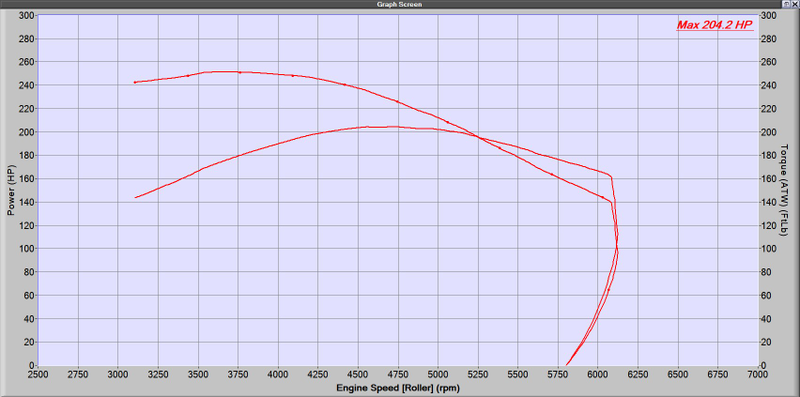Select the 'Graph Screen' title bar text

399,4
